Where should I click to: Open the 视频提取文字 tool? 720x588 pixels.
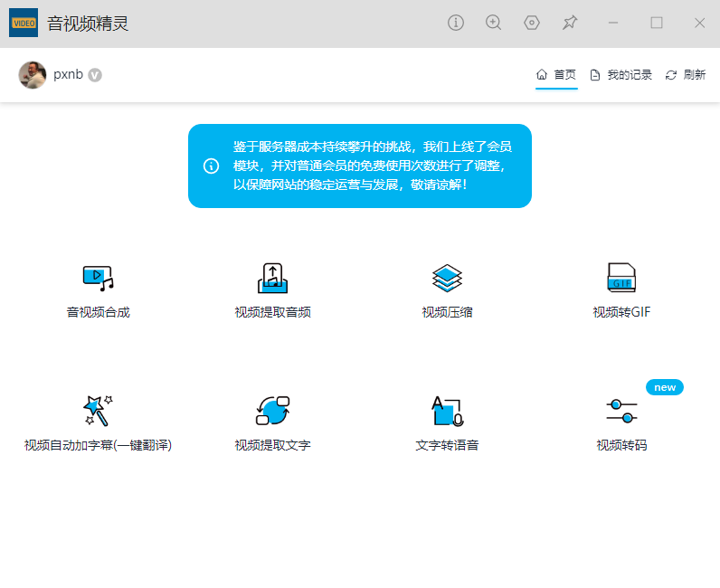tap(272, 411)
